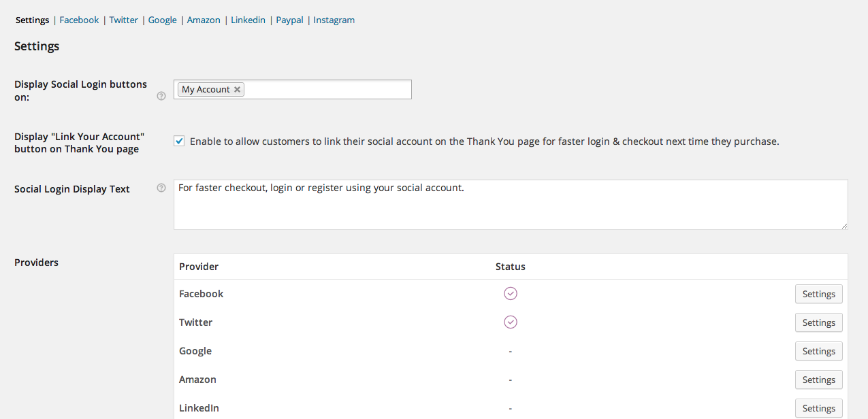Click help icon beside Display Social Login buttons

pos(161,96)
